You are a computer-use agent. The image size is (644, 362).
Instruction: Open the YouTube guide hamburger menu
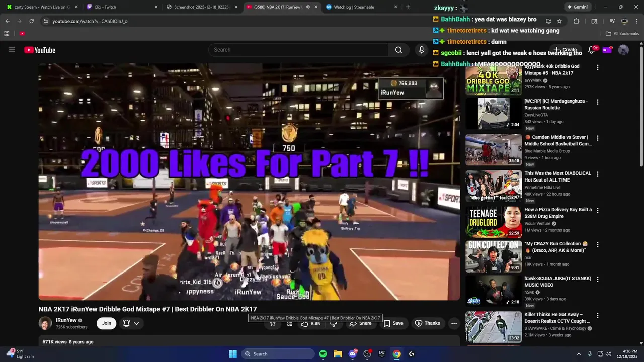12,50
